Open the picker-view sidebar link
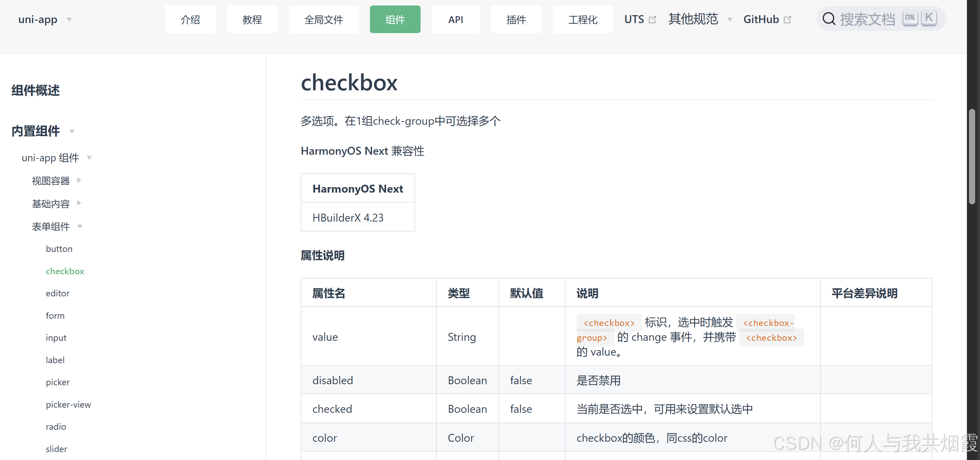Image resolution: width=980 pixels, height=460 pixels. (68, 404)
